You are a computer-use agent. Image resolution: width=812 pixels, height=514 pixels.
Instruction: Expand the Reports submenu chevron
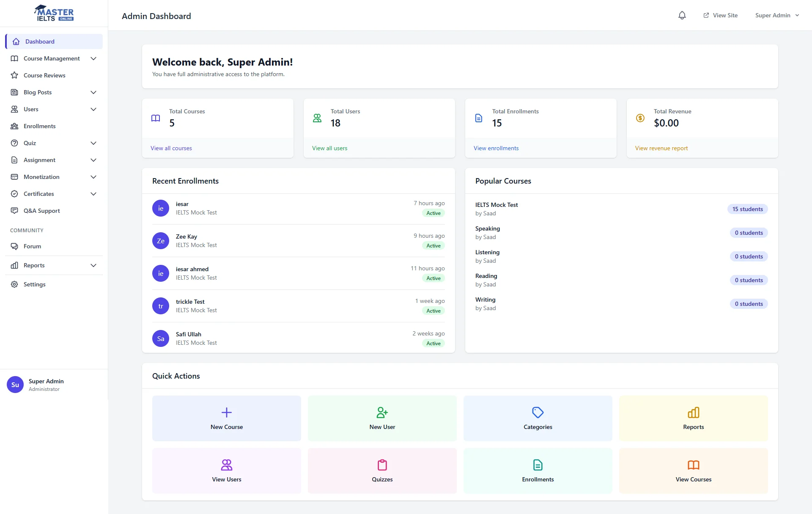(x=93, y=265)
